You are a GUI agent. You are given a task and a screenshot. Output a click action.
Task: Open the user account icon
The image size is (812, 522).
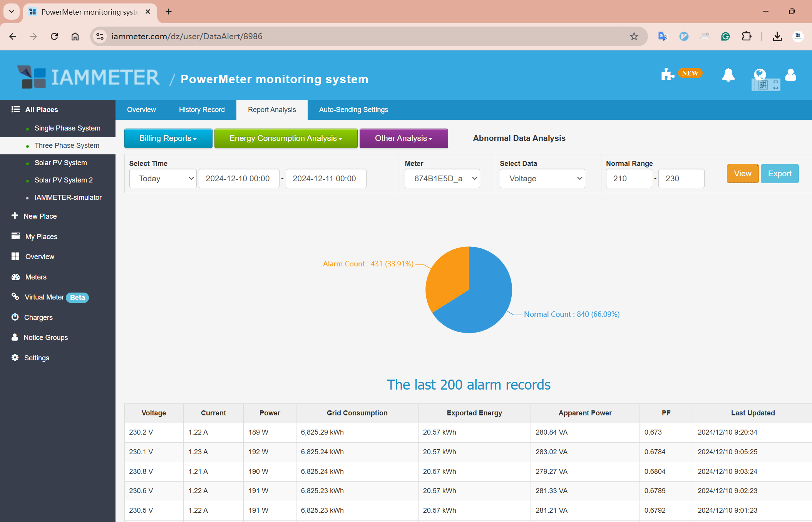pyautogui.click(x=790, y=74)
